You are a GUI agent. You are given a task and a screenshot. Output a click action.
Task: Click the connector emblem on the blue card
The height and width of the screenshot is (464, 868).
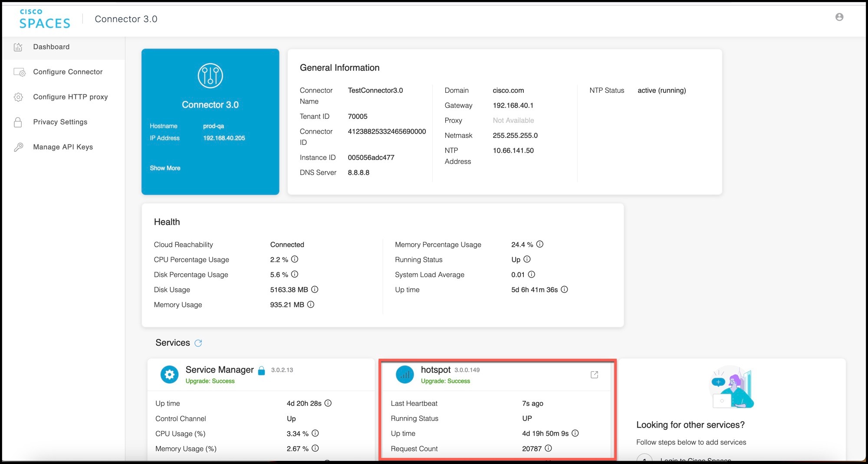point(210,75)
